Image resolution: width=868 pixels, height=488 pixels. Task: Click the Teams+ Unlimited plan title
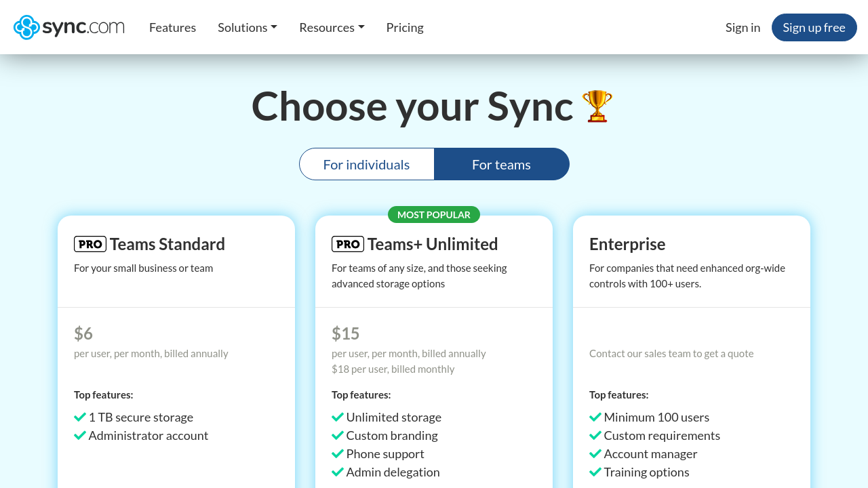tap(433, 244)
